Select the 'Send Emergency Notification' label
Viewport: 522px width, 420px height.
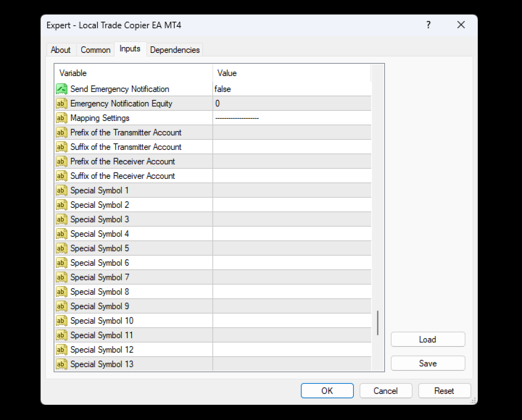click(x=120, y=89)
